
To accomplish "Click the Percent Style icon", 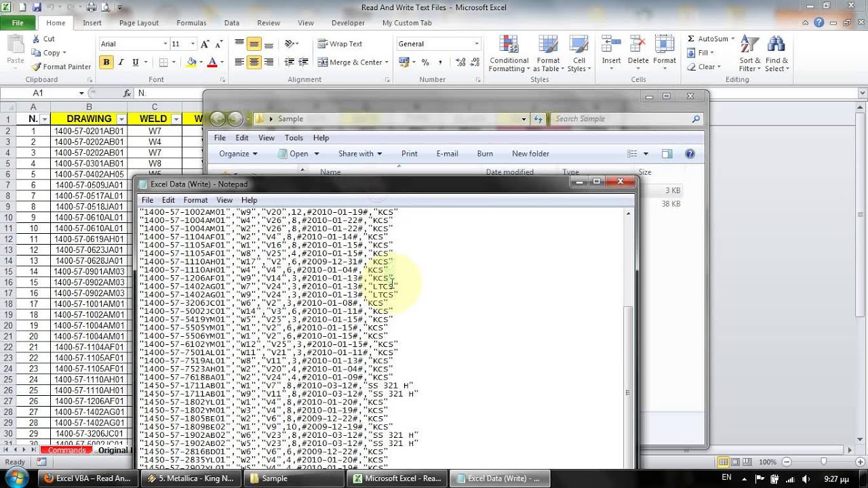I will click(x=425, y=62).
